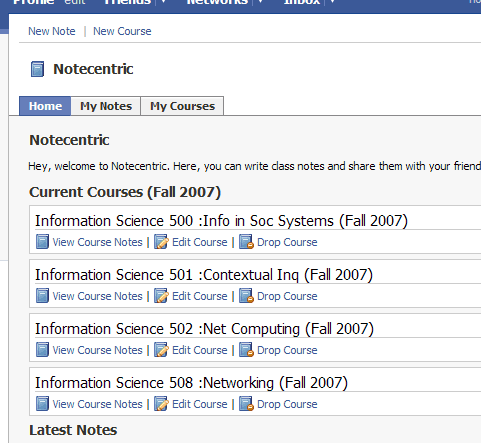Open Friends in the top navigation bar
481x443 pixels.
click(128, 2)
